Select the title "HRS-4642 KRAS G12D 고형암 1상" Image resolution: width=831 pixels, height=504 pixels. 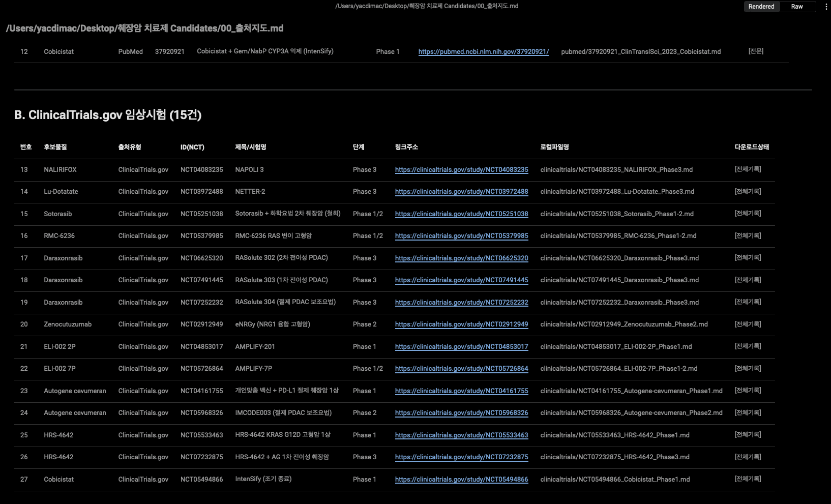pyautogui.click(x=283, y=435)
